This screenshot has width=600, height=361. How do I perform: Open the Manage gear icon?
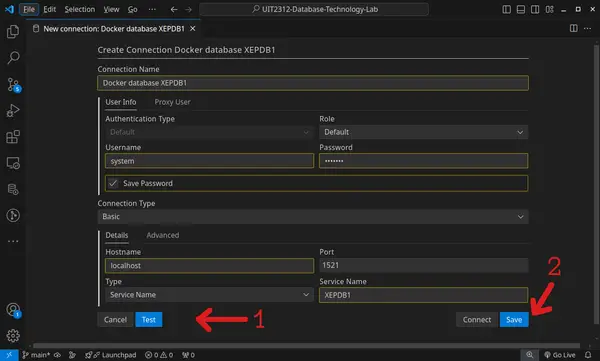[x=13, y=336]
